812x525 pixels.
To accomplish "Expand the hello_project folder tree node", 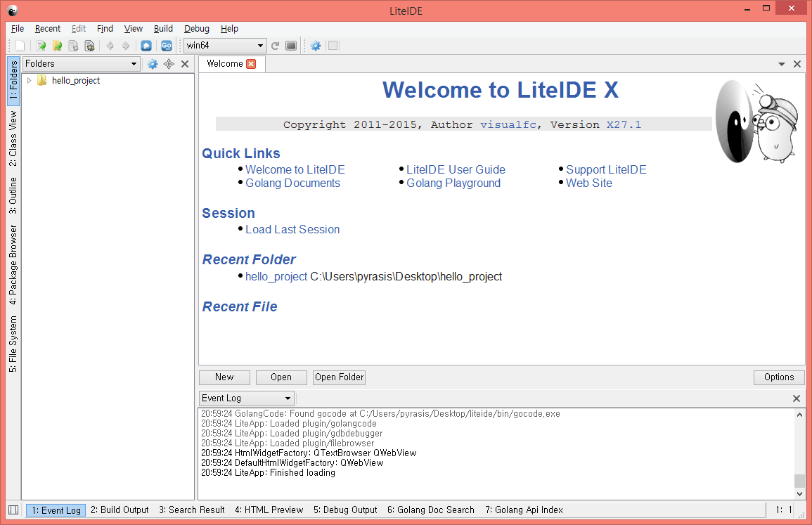I will (30, 81).
